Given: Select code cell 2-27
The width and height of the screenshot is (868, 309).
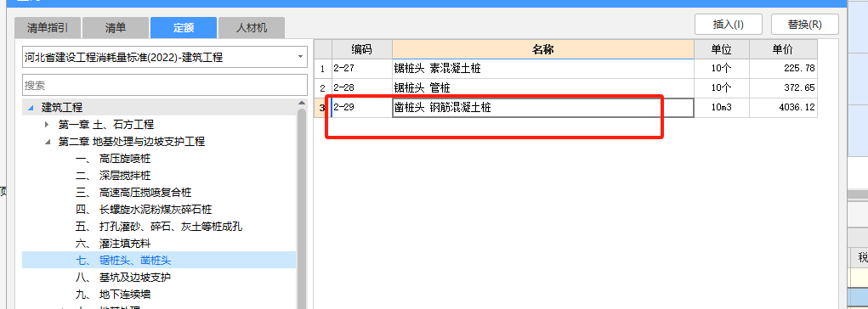Looking at the screenshot, I should tap(362, 69).
